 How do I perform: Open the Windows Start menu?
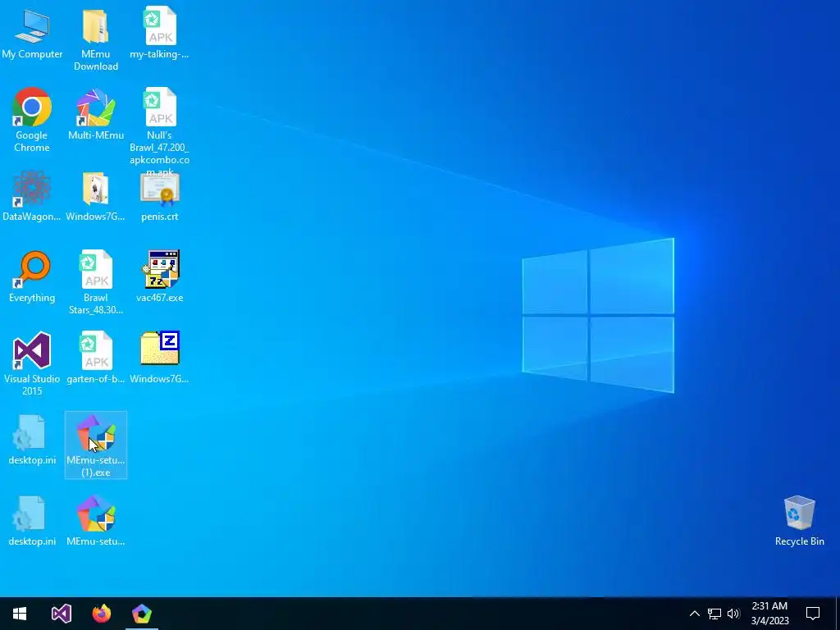(20, 614)
